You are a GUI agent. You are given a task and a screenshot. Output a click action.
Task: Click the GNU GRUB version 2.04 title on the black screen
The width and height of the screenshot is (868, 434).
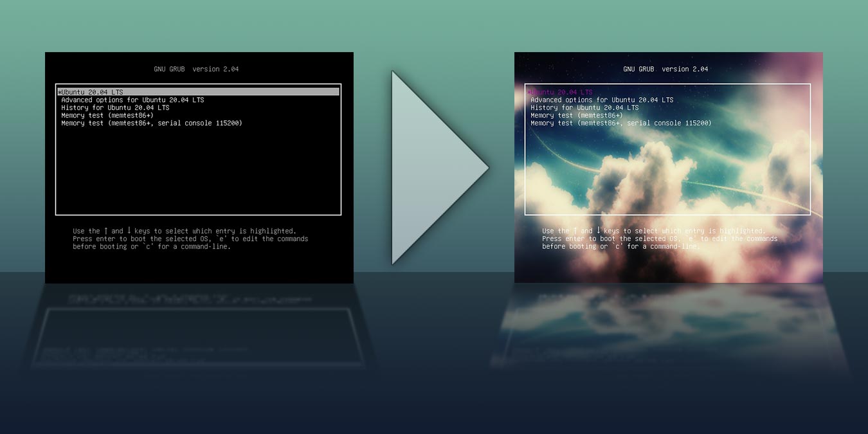coord(196,69)
